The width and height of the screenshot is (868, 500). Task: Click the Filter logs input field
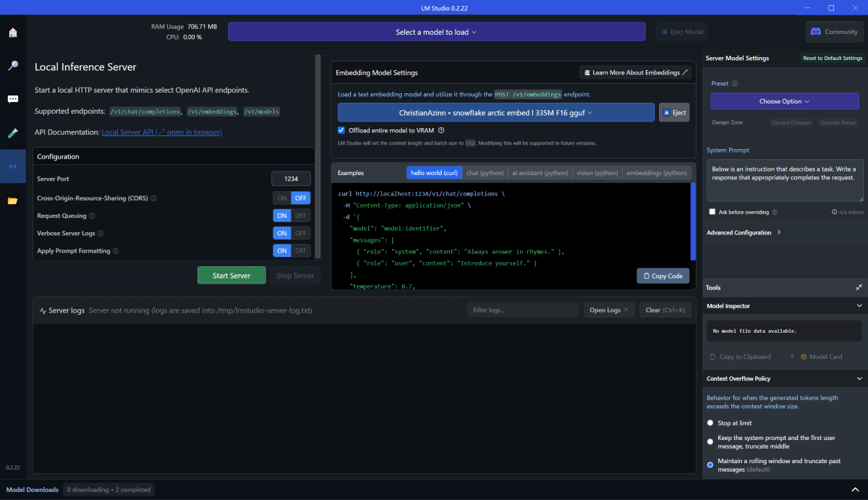coord(522,310)
